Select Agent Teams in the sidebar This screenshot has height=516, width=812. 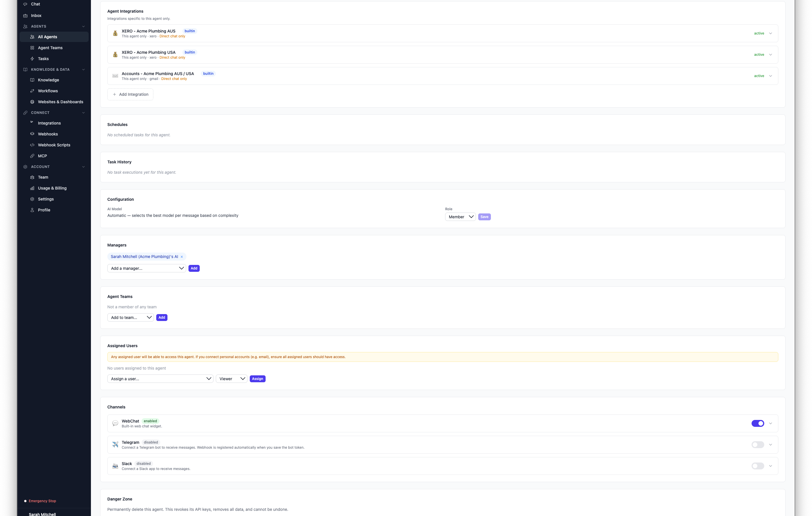[x=50, y=47]
